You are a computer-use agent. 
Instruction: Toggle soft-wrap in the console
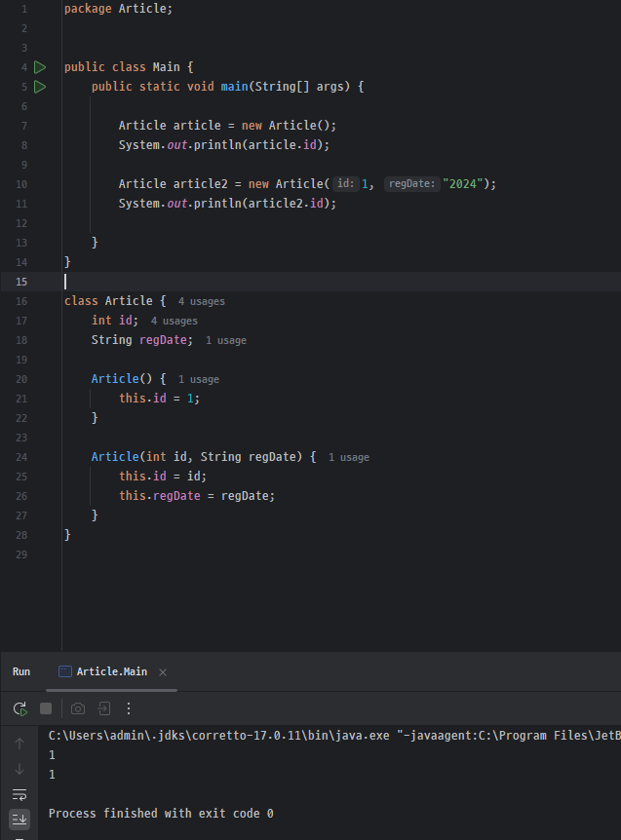(19, 794)
